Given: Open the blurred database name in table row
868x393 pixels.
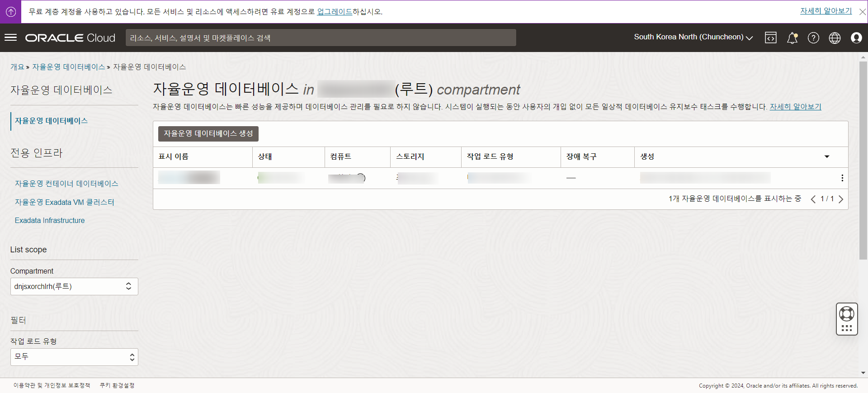Looking at the screenshot, I should point(189,178).
